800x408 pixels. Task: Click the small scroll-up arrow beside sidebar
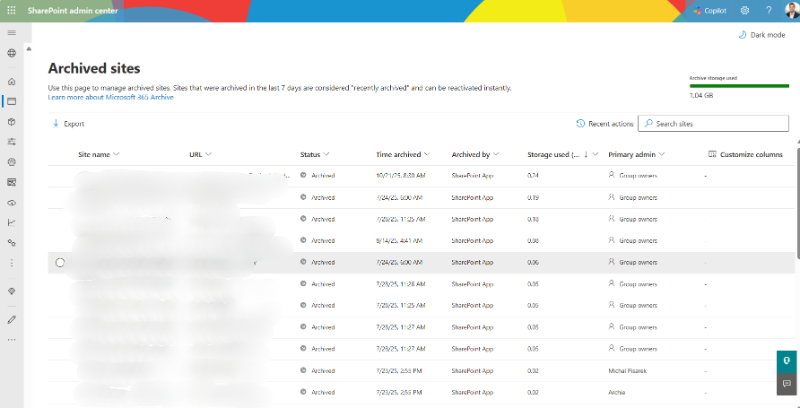tap(29, 49)
